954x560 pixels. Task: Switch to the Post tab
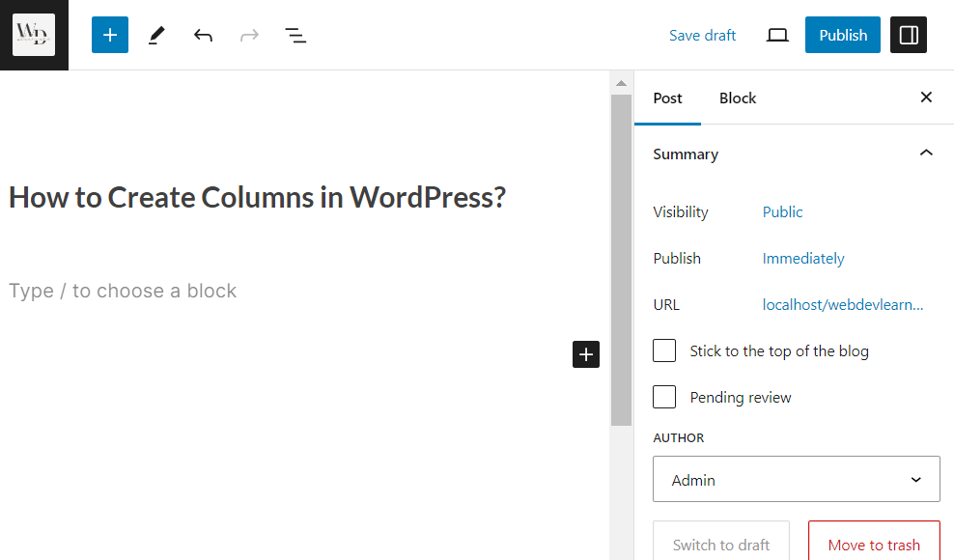(x=667, y=98)
